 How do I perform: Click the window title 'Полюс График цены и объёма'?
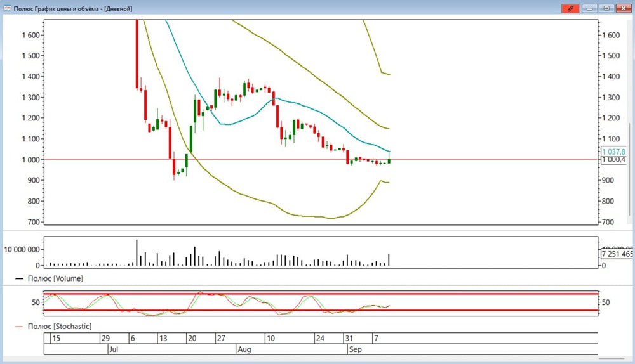57,8
